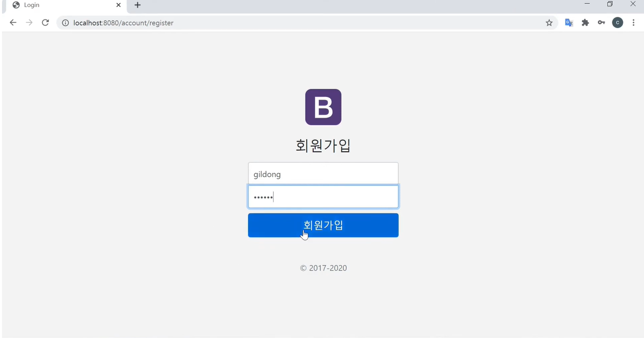Submit the blue 회원가입 button
The height and width of the screenshot is (338, 644).
click(x=323, y=225)
